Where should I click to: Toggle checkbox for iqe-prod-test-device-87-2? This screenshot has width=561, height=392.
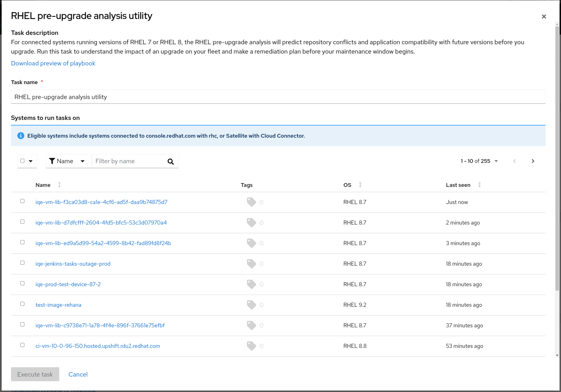[23, 283]
